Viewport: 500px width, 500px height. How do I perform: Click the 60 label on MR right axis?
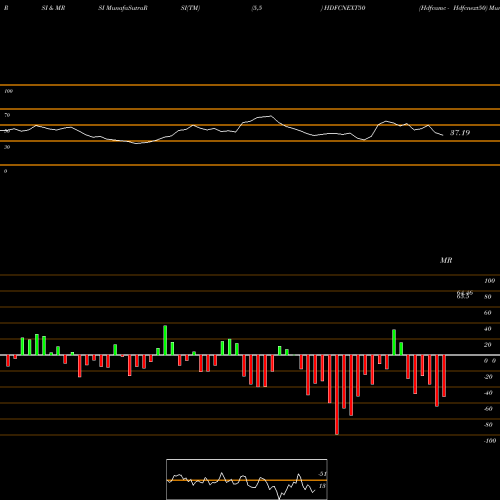click(x=487, y=313)
